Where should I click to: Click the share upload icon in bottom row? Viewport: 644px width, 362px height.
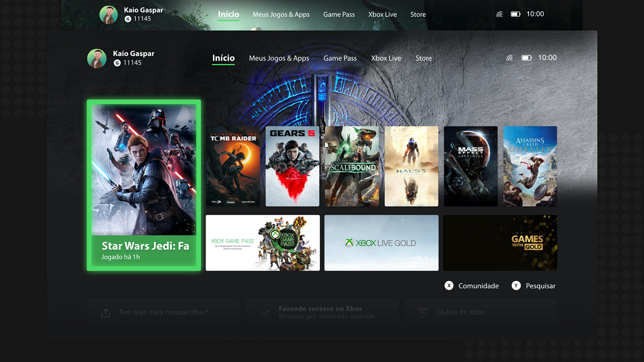[106, 313]
